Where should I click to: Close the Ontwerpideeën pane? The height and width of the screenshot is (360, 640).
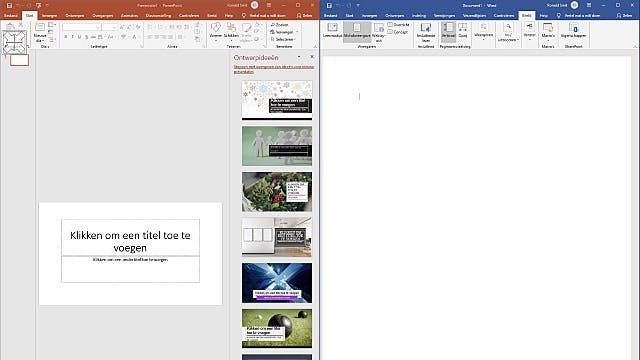pyautogui.click(x=312, y=57)
